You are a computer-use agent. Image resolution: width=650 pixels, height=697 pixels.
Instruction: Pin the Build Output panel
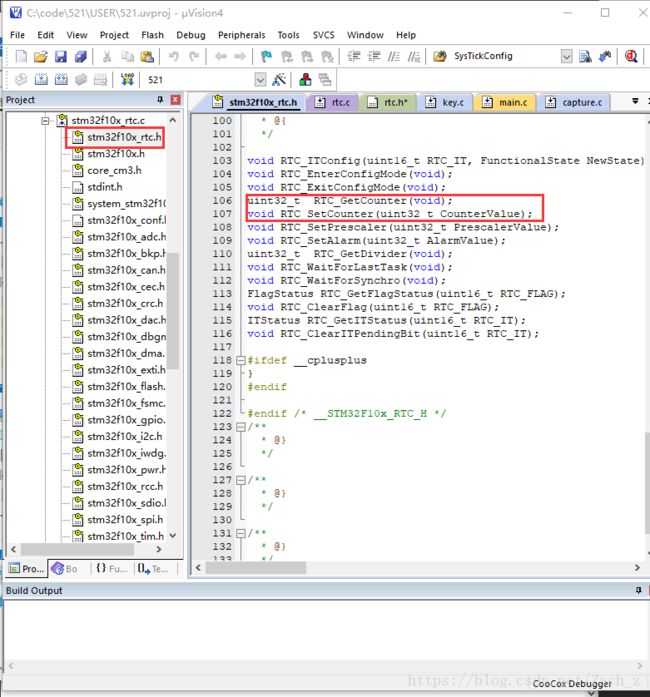click(x=639, y=590)
